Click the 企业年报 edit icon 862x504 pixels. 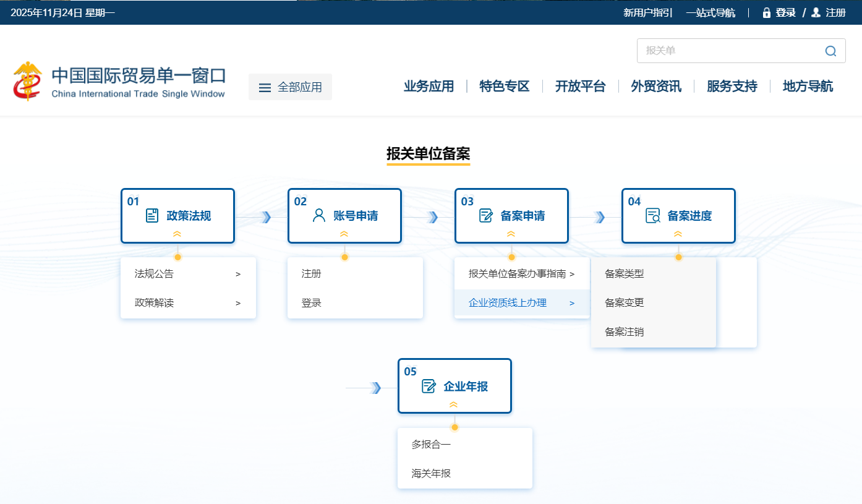(429, 386)
